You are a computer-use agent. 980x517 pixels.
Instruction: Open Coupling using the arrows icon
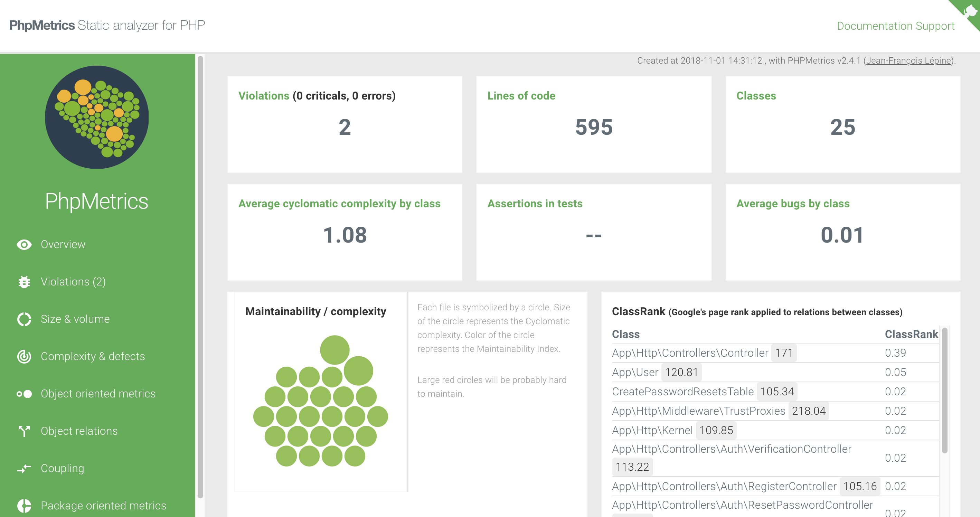tap(24, 468)
